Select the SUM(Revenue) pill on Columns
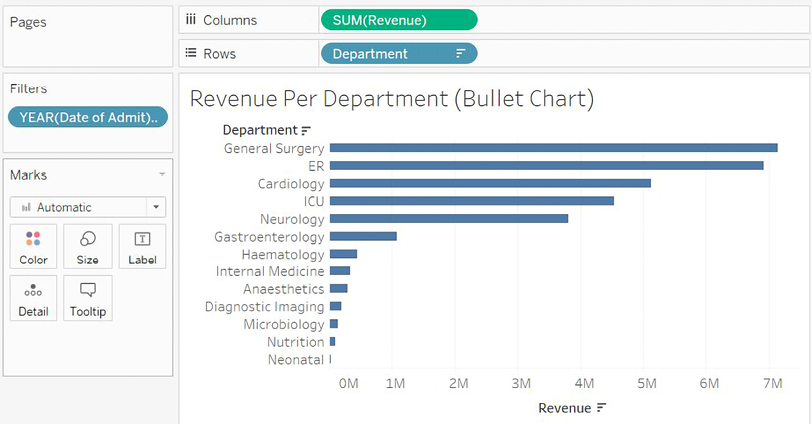Screen dimensions: 812x424 [x=398, y=20]
